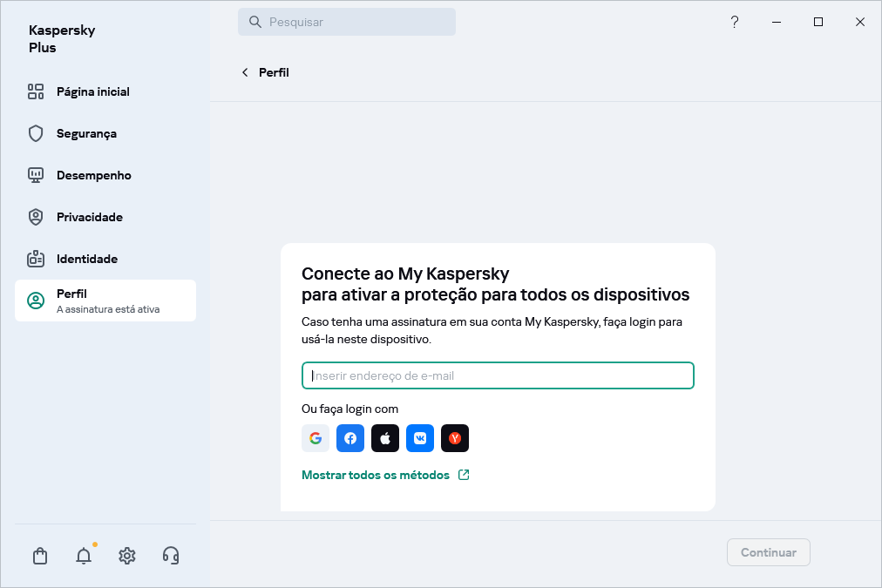
Task: Sign in with Apple ID
Action: tap(384, 438)
